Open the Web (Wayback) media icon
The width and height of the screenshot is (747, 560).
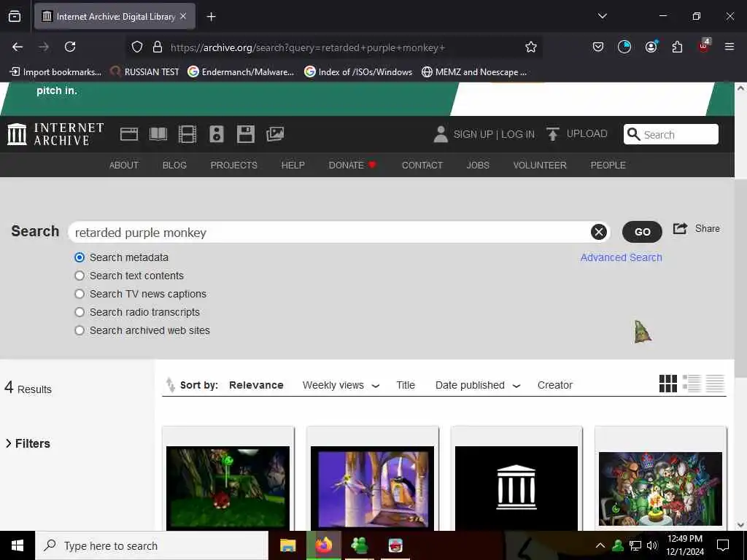(128, 134)
